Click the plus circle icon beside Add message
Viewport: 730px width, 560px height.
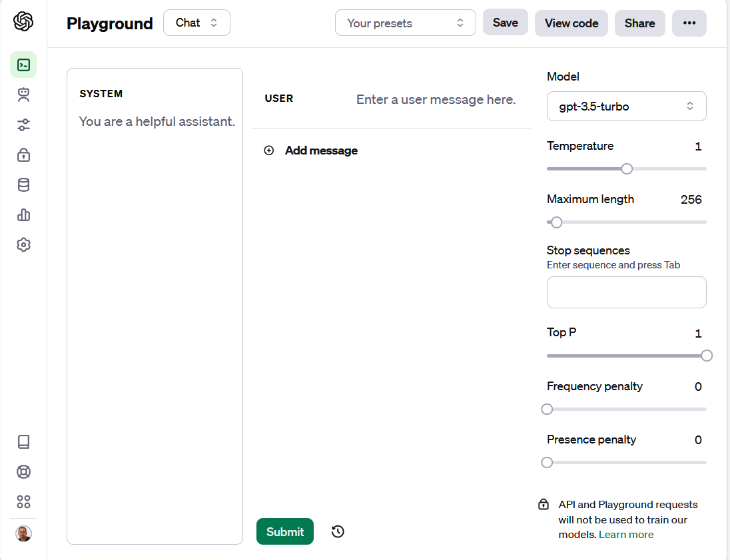269,150
